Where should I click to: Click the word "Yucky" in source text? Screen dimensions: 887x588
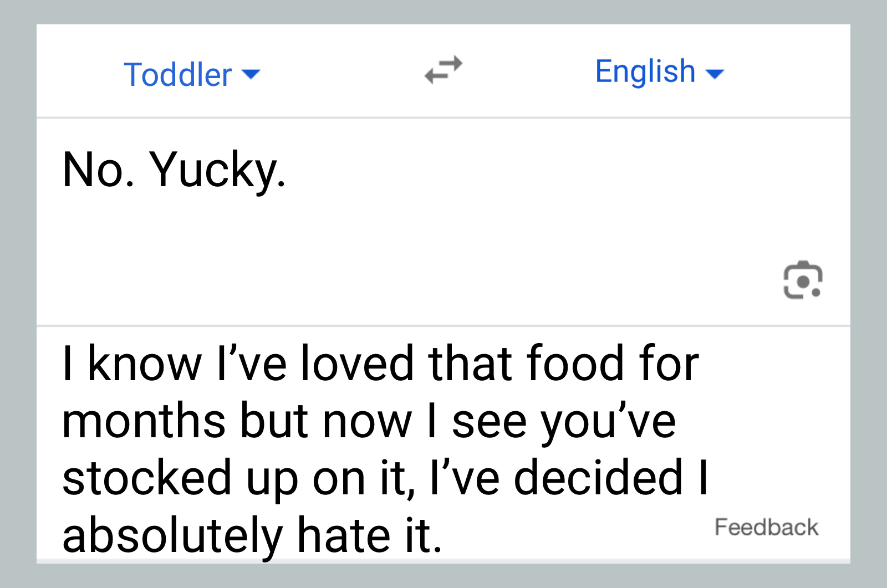point(213,170)
